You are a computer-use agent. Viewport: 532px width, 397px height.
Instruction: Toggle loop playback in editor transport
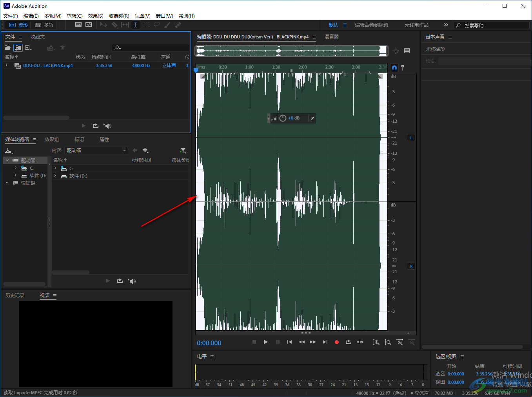pos(348,342)
